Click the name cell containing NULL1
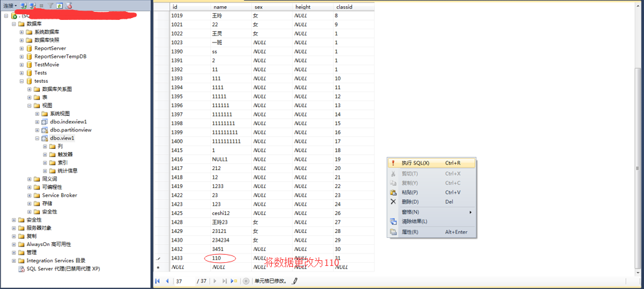 coord(231,159)
